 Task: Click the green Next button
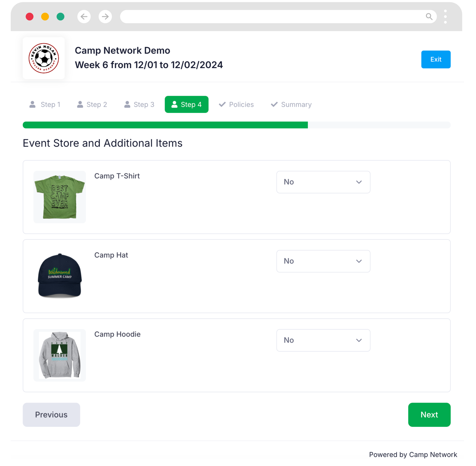(429, 415)
